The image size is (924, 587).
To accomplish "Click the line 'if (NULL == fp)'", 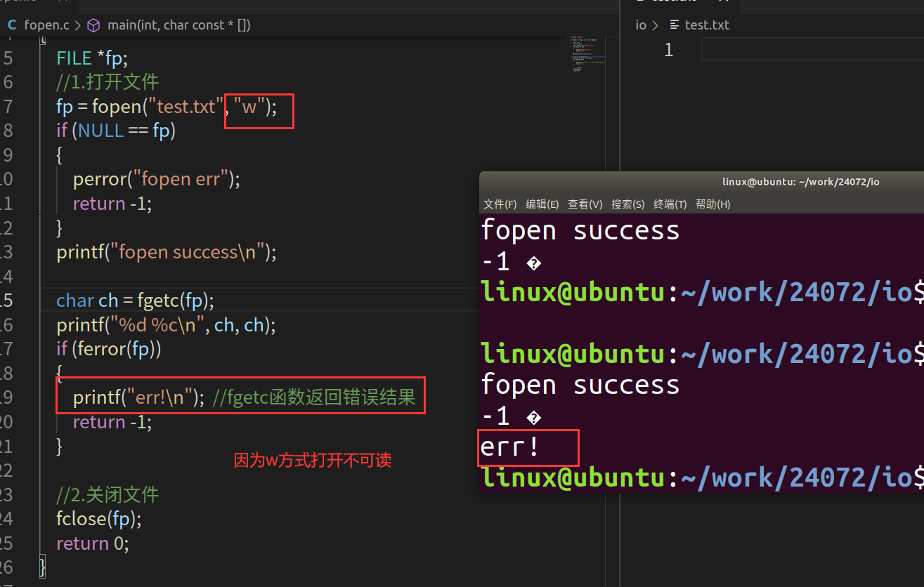I will pyautogui.click(x=116, y=131).
